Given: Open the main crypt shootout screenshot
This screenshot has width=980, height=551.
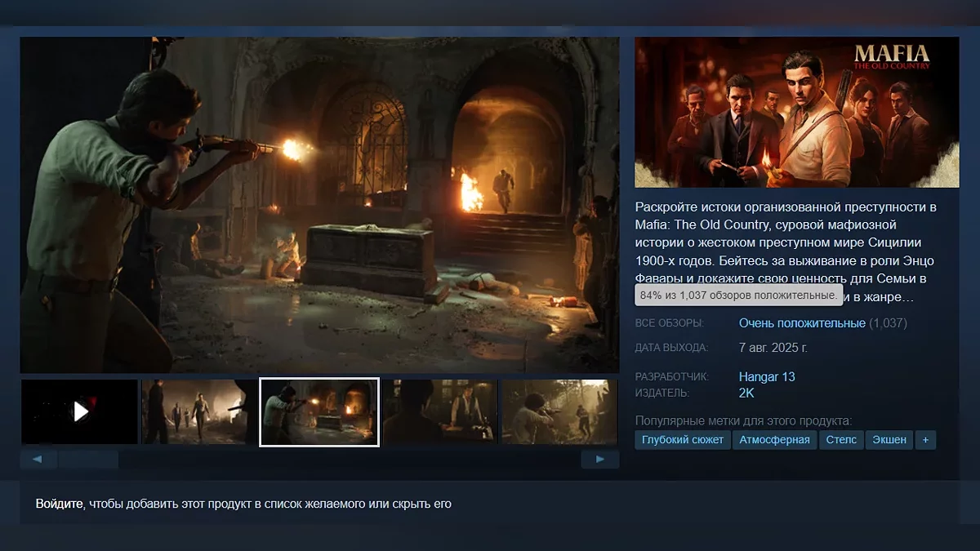Looking at the screenshot, I should coord(319,205).
